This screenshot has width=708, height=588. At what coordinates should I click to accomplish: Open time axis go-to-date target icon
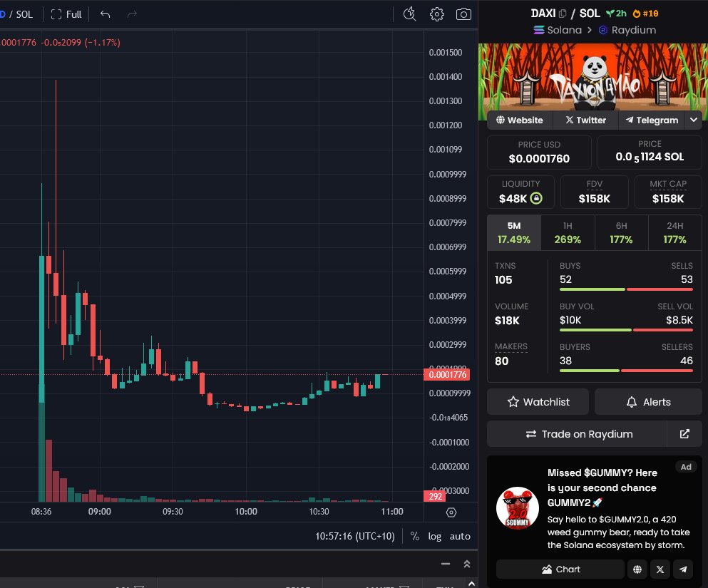tap(451, 512)
